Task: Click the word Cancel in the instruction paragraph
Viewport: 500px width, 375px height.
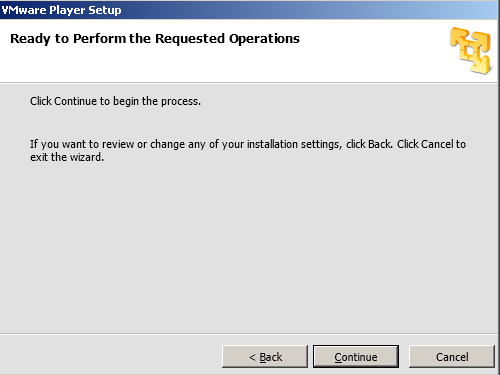Action: 437,144
